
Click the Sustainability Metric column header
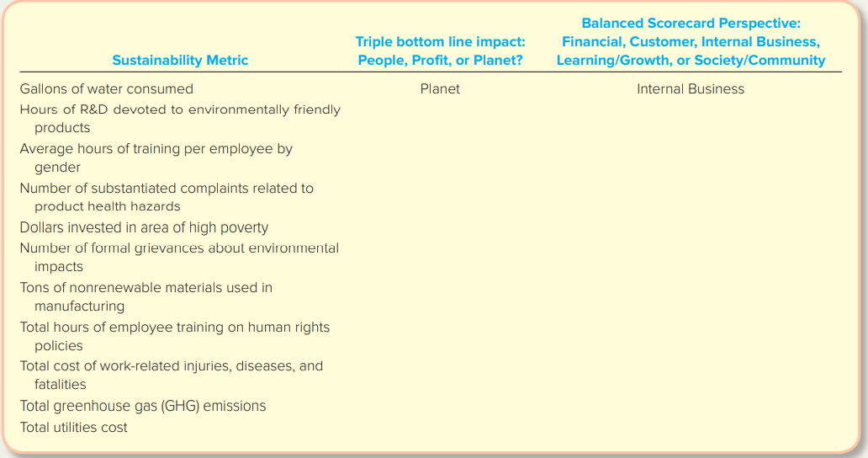coord(180,60)
